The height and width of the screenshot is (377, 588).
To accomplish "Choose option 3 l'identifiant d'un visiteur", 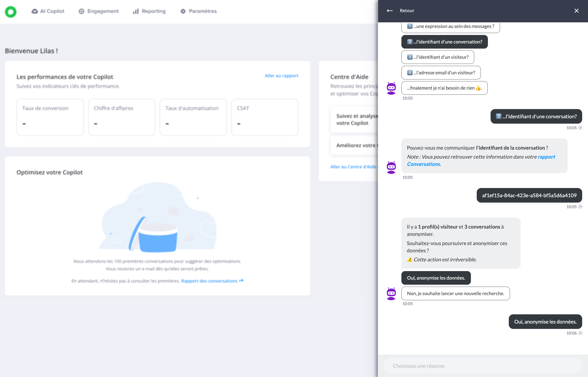I will tap(438, 57).
